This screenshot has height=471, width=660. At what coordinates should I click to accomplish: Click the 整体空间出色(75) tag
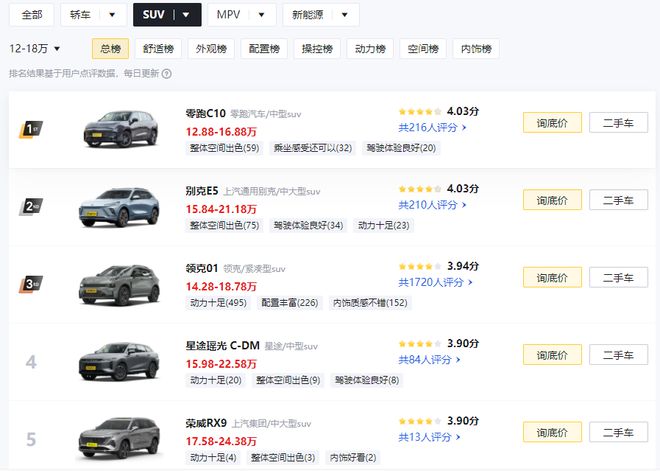pyautogui.click(x=224, y=225)
